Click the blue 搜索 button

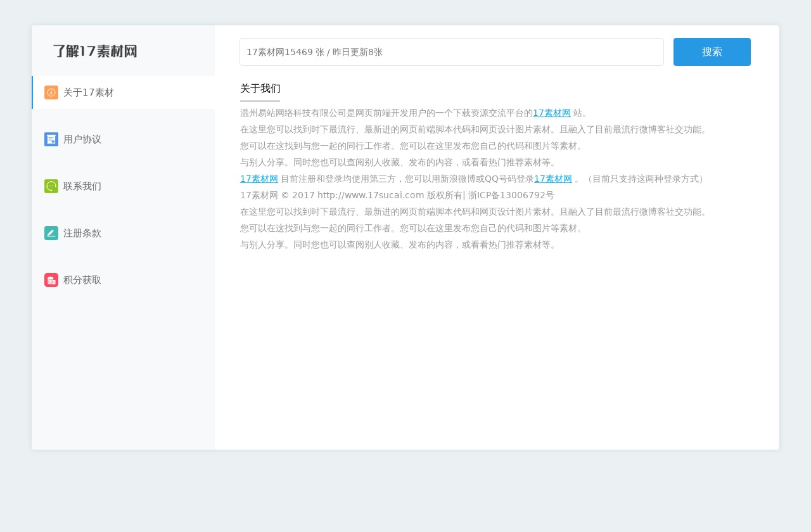[x=712, y=52]
